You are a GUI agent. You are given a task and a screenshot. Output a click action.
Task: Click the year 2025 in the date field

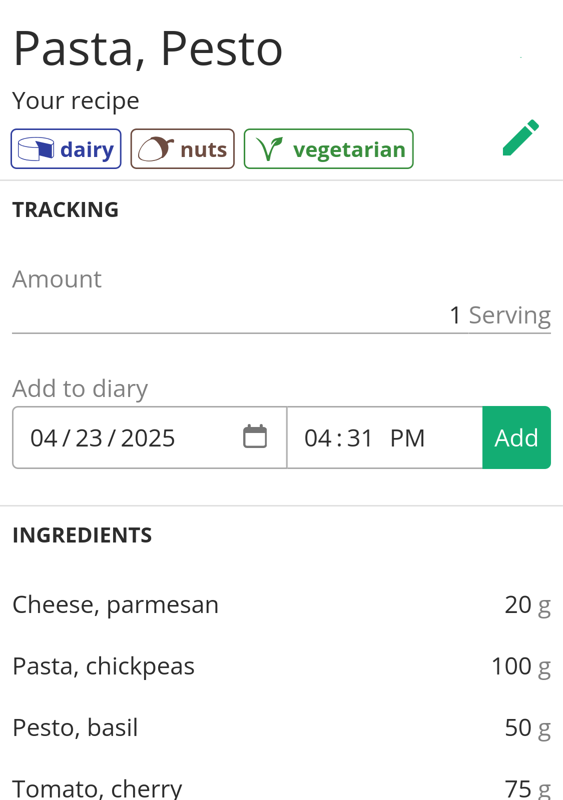pos(148,438)
